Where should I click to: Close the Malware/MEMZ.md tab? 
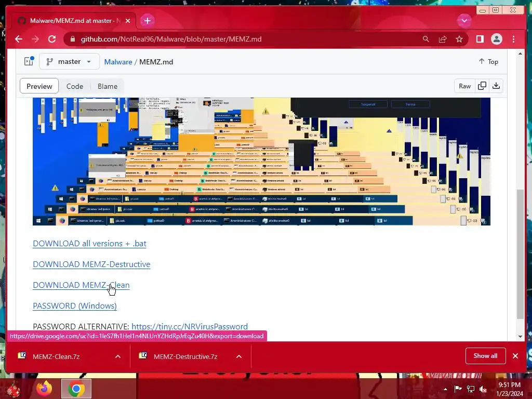(x=128, y=21)
